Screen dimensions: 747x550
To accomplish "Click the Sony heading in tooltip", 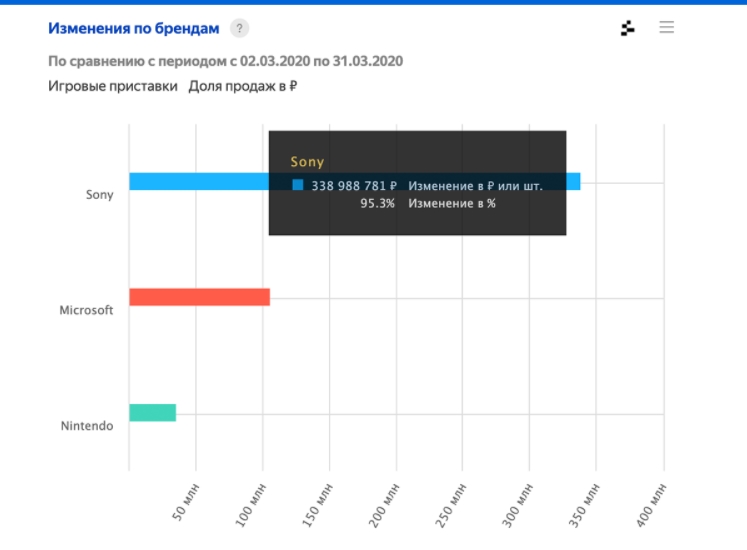I will pyautogui.click(x=307, y=161).
